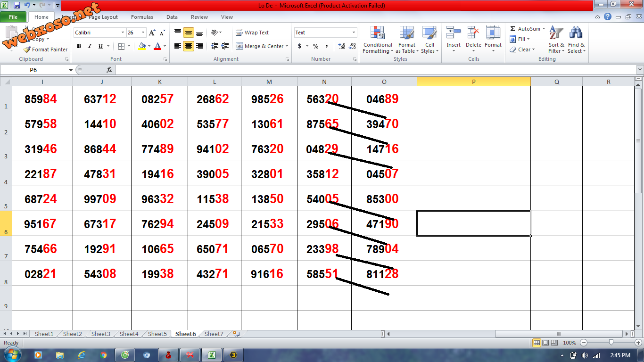
Task: Toggle Underline formatting
Action: tap(100, 46)
